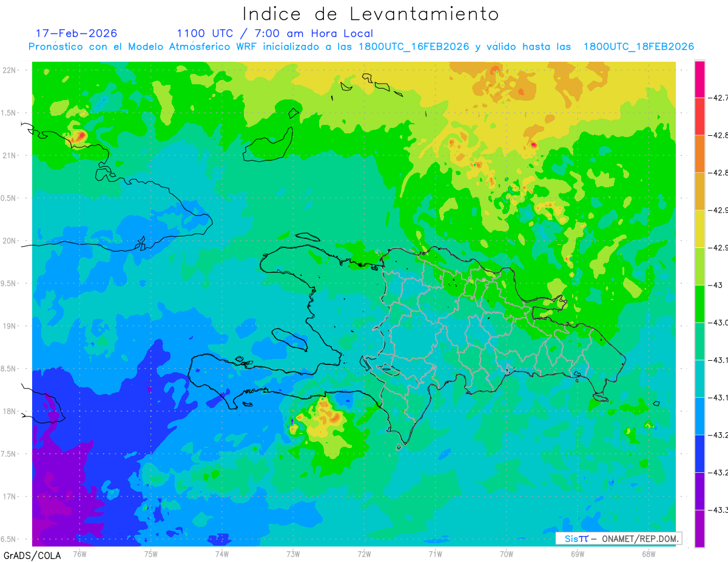Click the "69W" longitude label
The width and height of the screenshot is (728, 562).
578,554
